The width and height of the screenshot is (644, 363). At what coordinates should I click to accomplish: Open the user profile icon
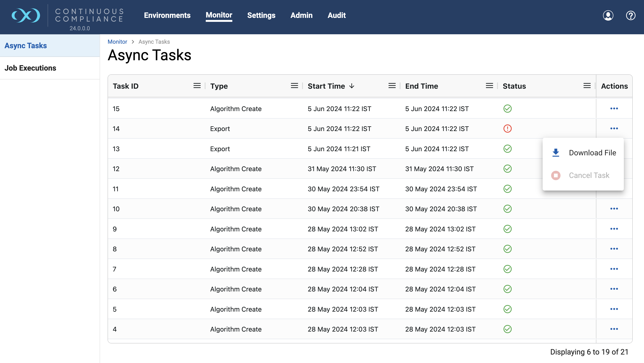608,15
